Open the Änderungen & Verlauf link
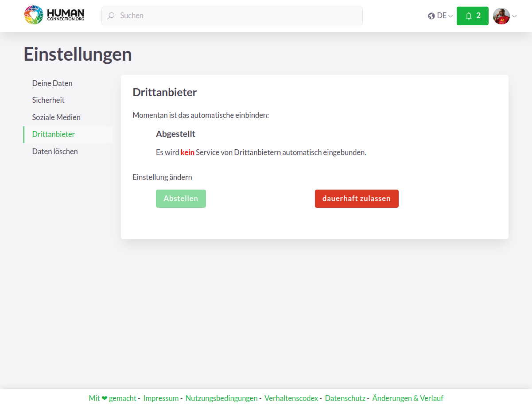 (408, 398)
